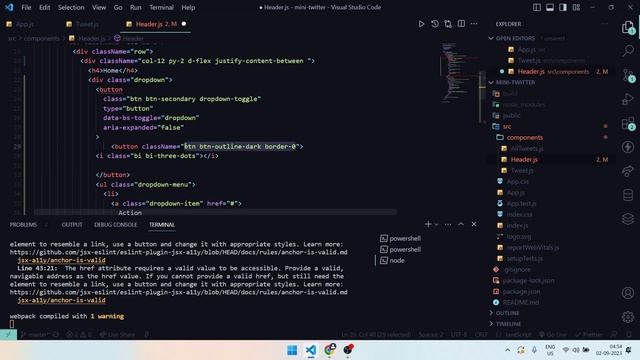Switch to the OUTPUT panel tab
This screenshot has width=640, height=360.
pos(72,224)
